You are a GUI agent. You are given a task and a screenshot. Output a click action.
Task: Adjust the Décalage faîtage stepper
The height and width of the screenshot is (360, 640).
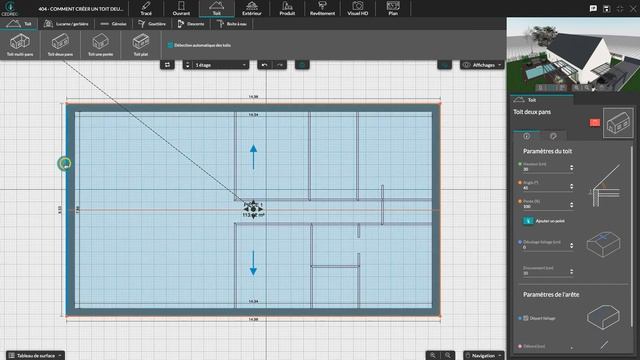pos(571,246)
